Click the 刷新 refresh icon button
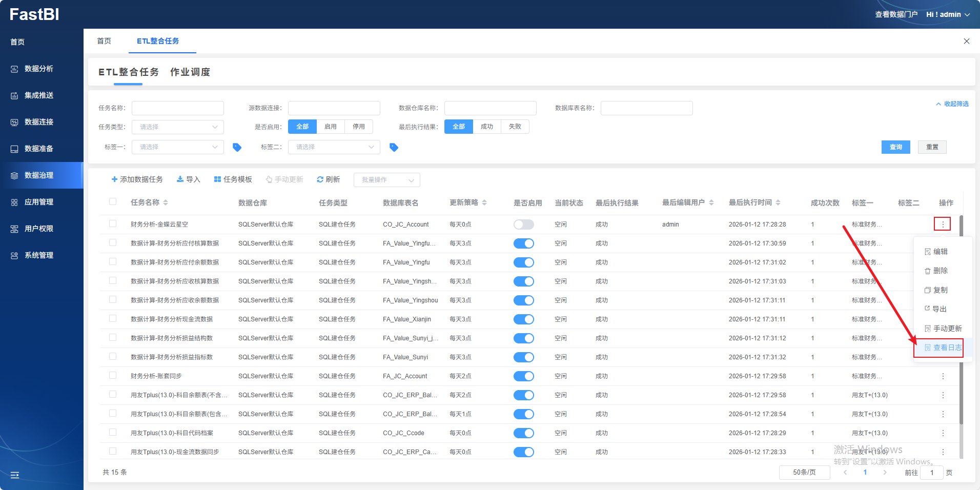 coord(328,179)
